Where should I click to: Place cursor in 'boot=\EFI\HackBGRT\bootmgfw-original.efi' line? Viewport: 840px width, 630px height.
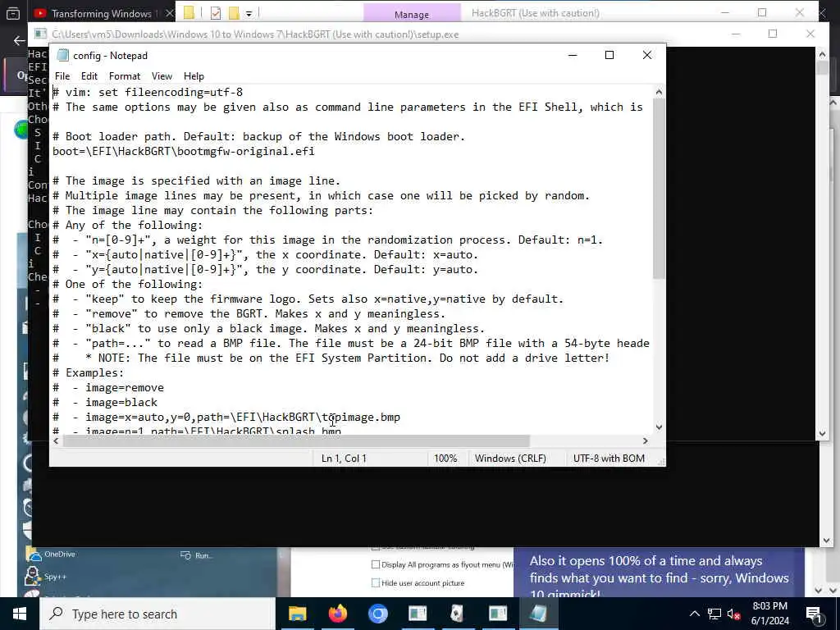point(183,151)
